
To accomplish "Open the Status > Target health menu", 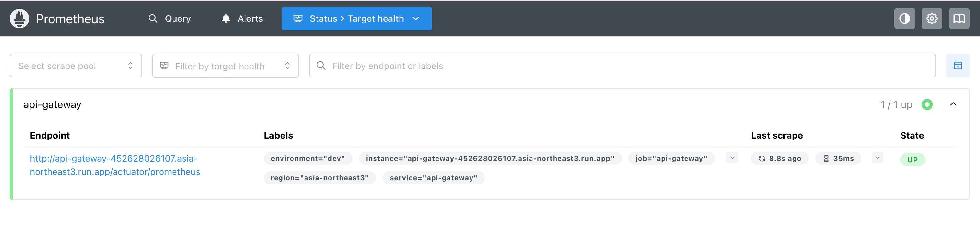I will point(356,18).
